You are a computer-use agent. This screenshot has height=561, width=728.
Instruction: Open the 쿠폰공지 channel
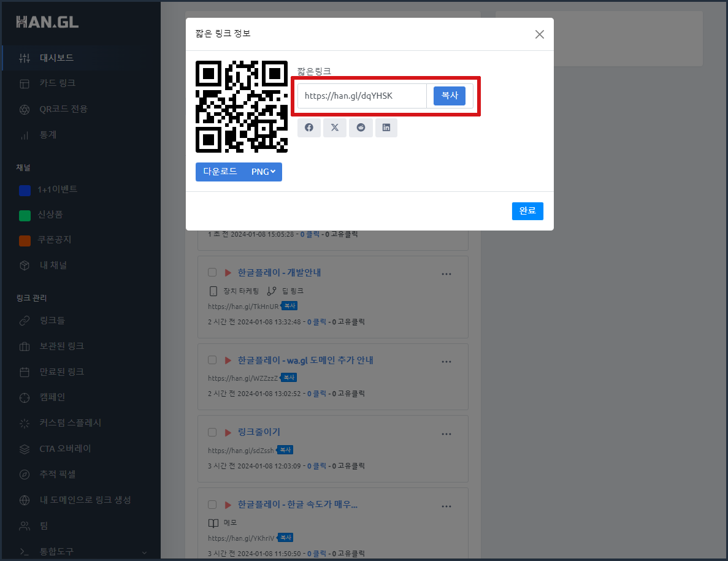(55, 240)
